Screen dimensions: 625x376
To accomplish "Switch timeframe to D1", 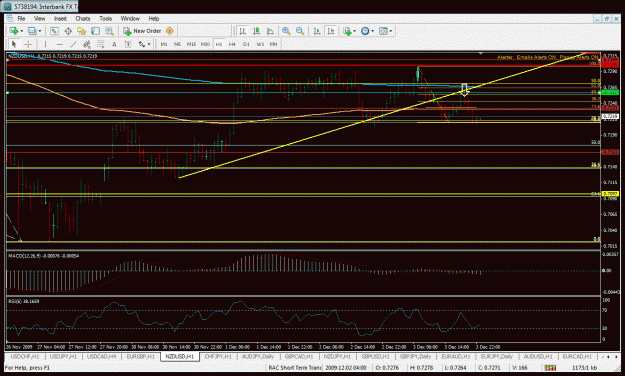I will (246, 44).
